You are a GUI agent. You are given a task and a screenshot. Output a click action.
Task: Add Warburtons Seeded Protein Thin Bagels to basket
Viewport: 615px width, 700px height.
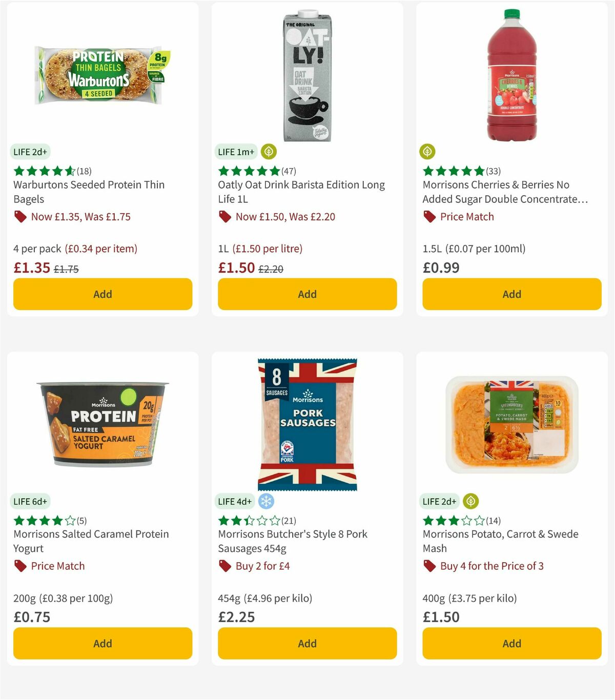click(102, 294)
